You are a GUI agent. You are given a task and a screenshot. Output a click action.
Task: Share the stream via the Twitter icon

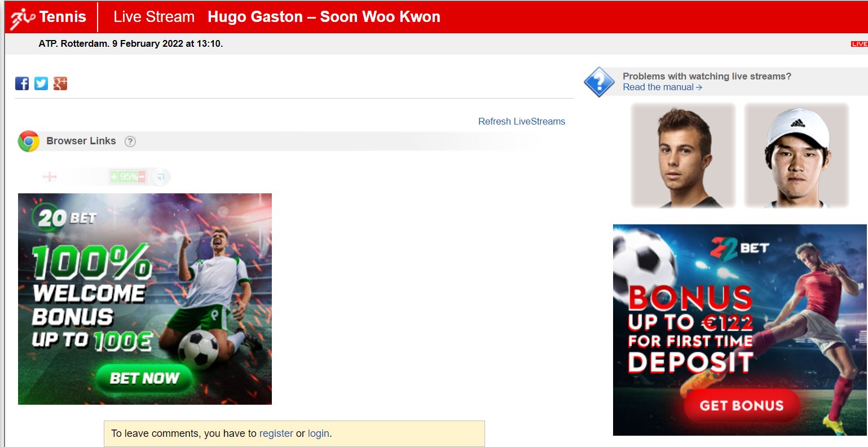(41, 83)
